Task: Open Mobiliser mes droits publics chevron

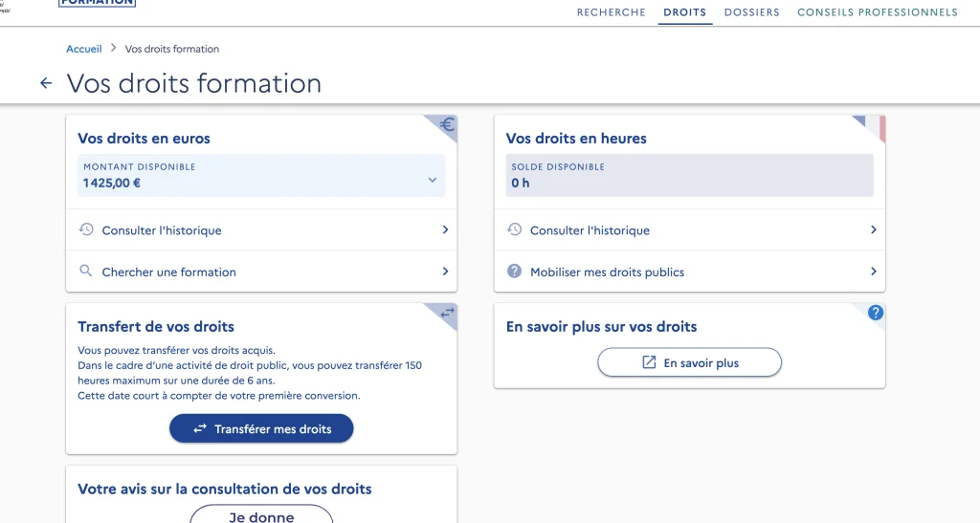Action: 873,272
